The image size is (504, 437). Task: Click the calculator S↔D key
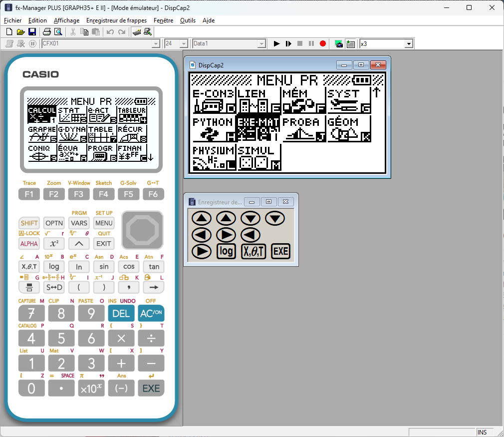pyautogui.click(x=54, y=287)
